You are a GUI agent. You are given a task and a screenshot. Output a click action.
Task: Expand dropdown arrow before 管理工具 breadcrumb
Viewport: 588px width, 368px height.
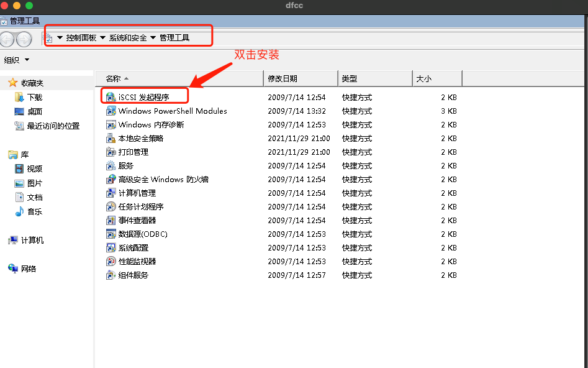point(153,37)
